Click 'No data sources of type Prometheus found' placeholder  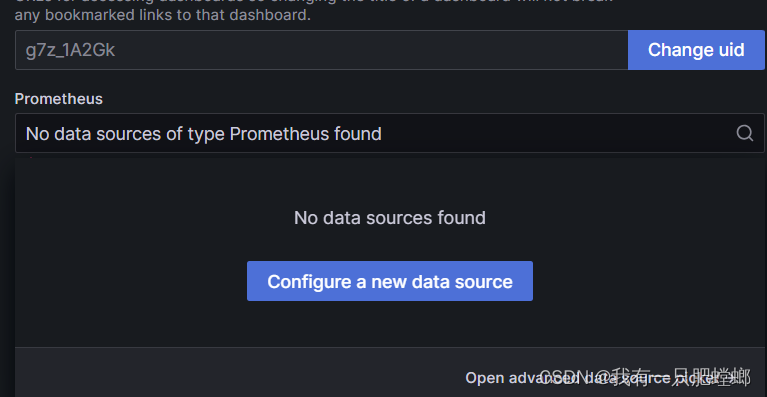[203, 133]
